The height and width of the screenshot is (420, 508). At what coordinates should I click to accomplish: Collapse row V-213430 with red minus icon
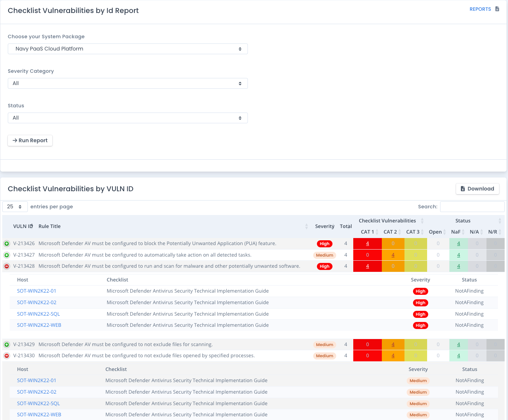[x=7, y=356]
